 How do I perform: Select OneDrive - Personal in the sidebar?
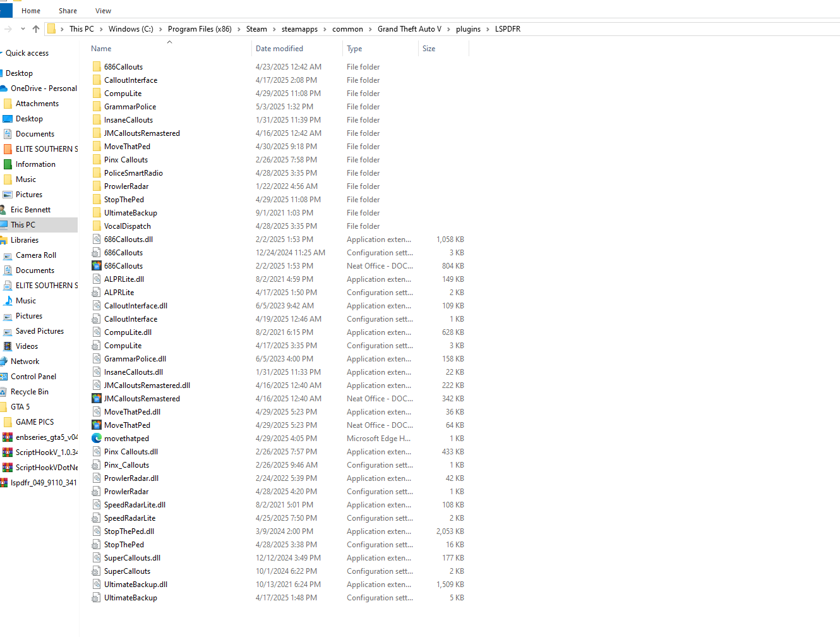44,88
